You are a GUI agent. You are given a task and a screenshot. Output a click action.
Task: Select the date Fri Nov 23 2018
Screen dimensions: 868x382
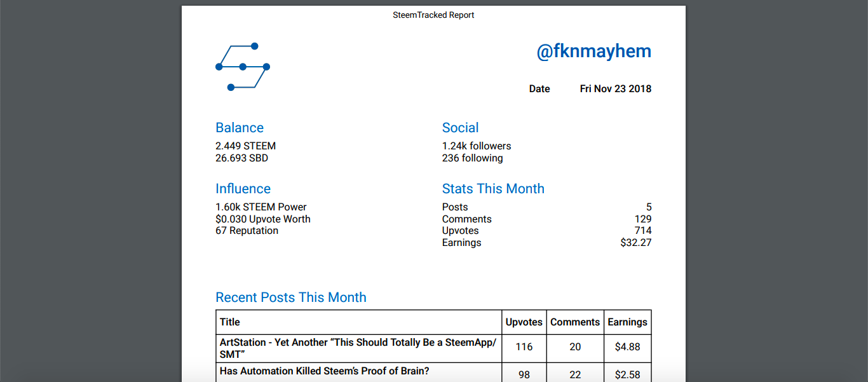616,89
